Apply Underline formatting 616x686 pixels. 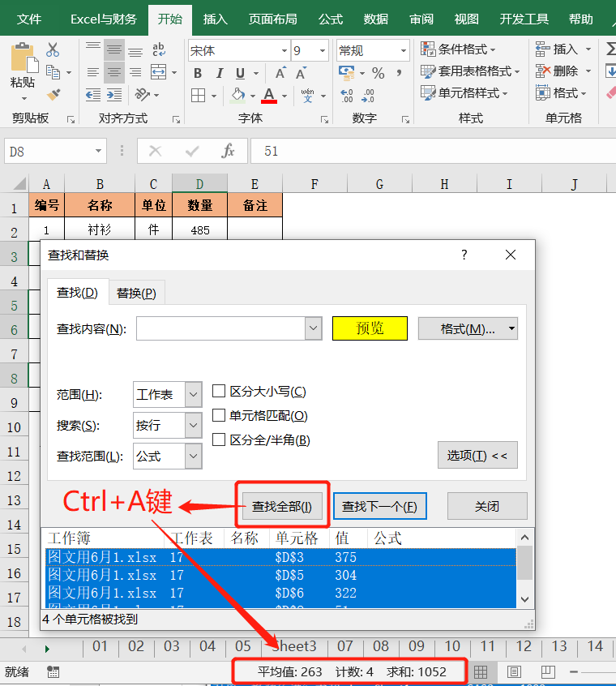[x=240, y=73]
